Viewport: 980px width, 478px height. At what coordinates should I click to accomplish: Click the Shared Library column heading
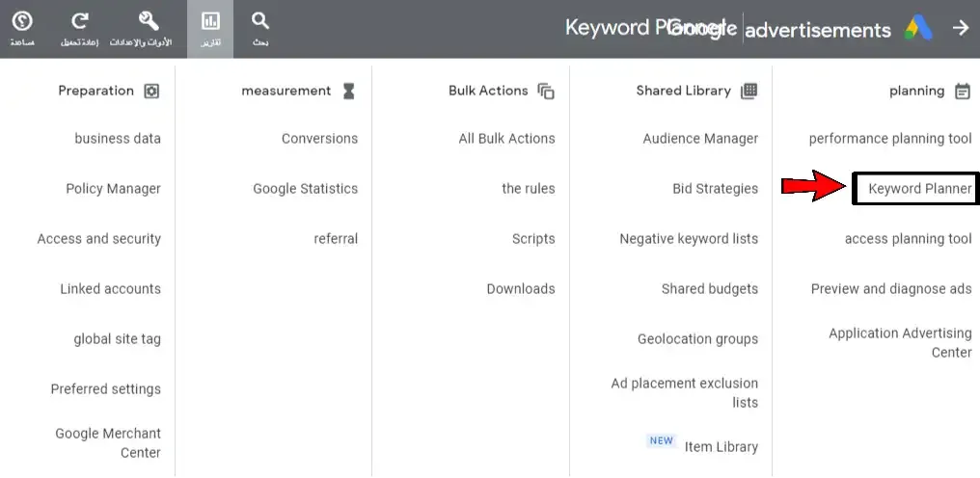click(x=684, y=91)
